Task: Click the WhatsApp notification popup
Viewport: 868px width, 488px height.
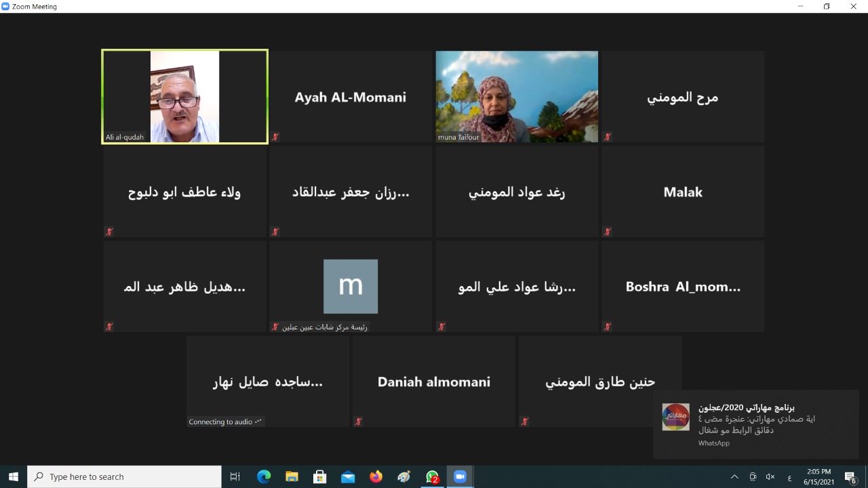Action: pyautogui.click(x=756, y=424)
